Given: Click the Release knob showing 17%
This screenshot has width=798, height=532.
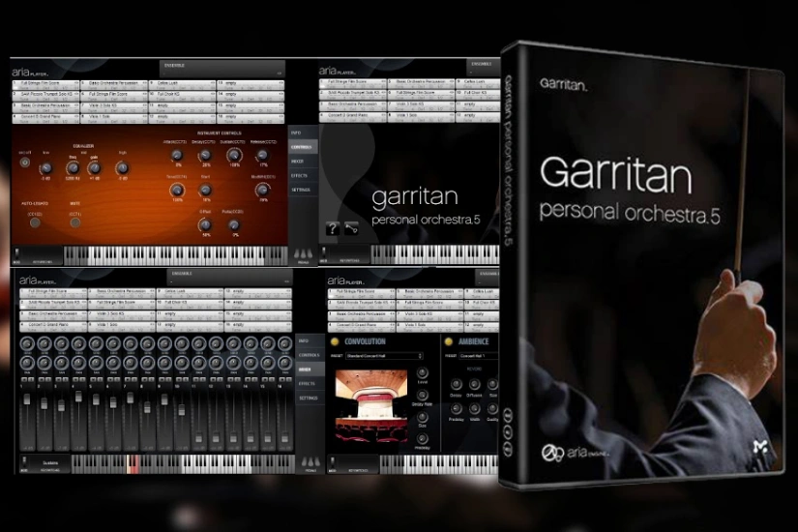Looking at the screenshot, I should click(x=262, y=156).
